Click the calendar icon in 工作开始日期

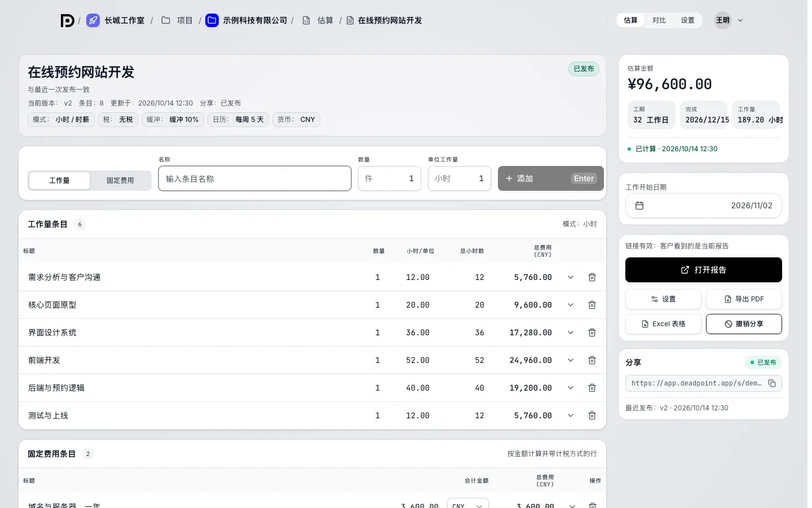pyautogui.click(x=639, y=205)
